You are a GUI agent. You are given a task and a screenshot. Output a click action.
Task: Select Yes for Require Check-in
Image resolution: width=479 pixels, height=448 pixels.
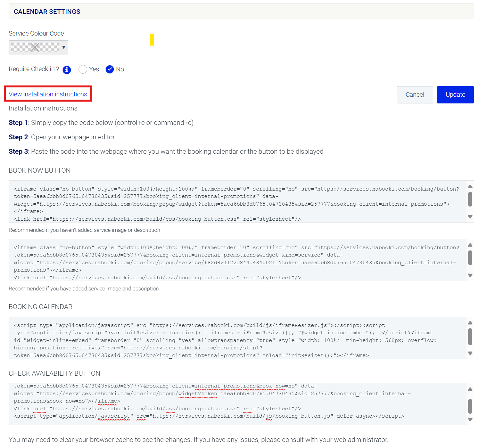coord(83,69)
